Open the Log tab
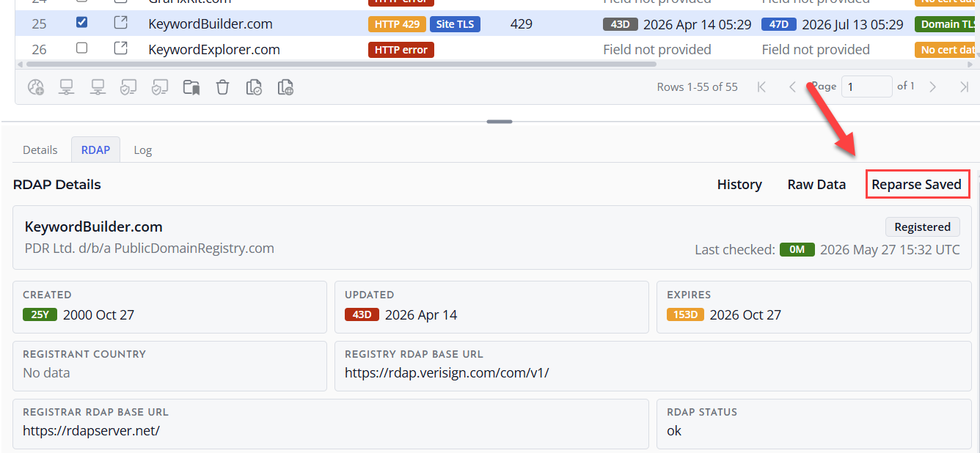The height and width of the screenshot is (453, 980). [142, 150]
